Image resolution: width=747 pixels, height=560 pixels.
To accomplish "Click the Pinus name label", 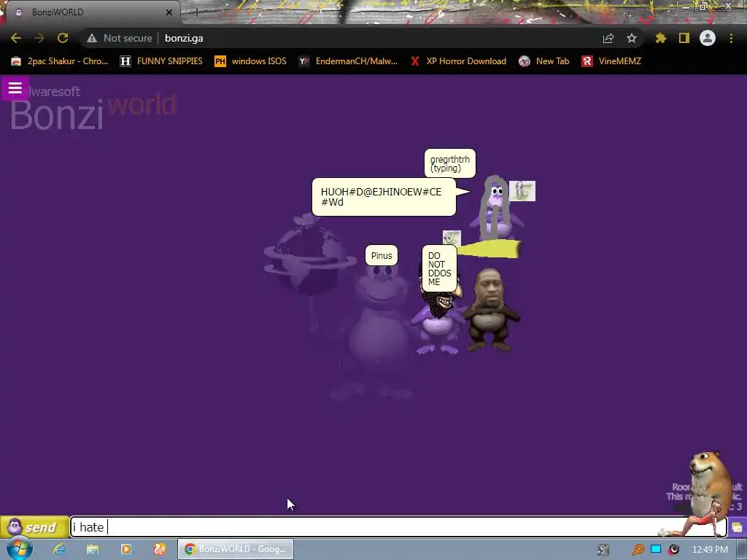I will (x=381, y=256).
